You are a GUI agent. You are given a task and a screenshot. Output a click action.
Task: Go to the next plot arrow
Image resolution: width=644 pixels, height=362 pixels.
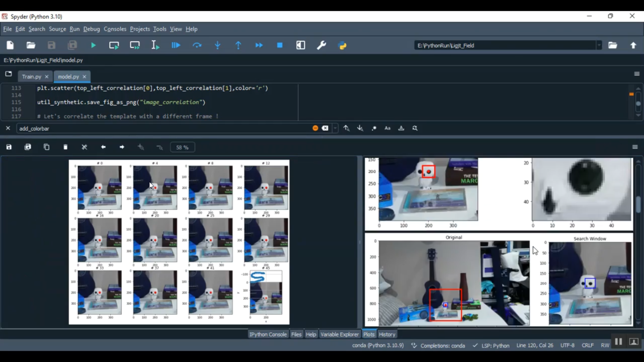tap(122, 147)
